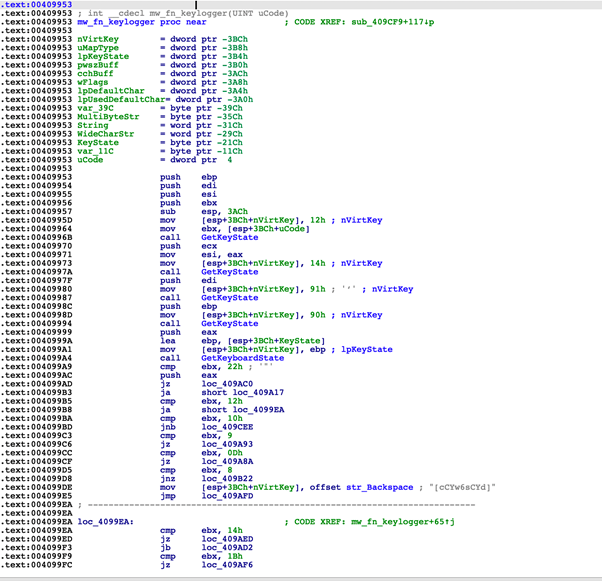Select the push esi instruction
The image size is (602, 581).
coord(189,194)
